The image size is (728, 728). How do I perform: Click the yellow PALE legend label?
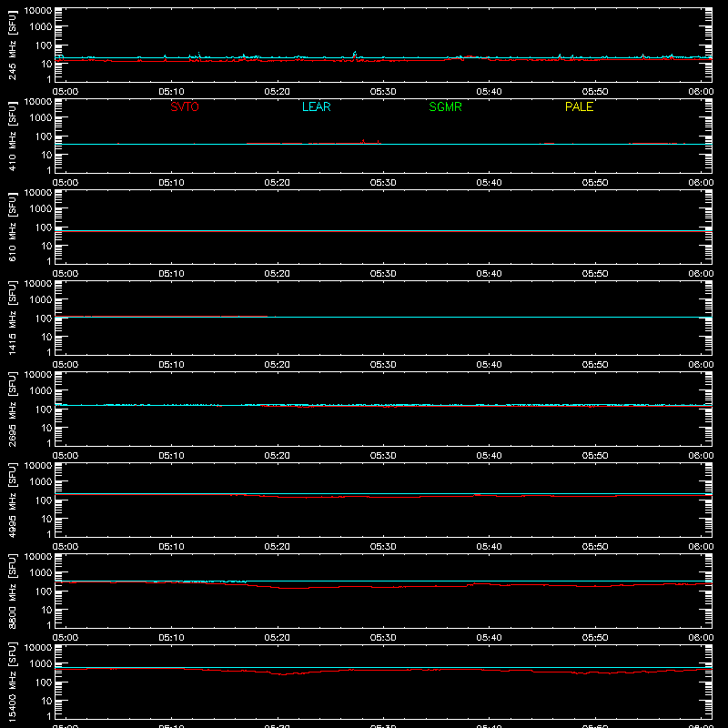coord(579,106)
